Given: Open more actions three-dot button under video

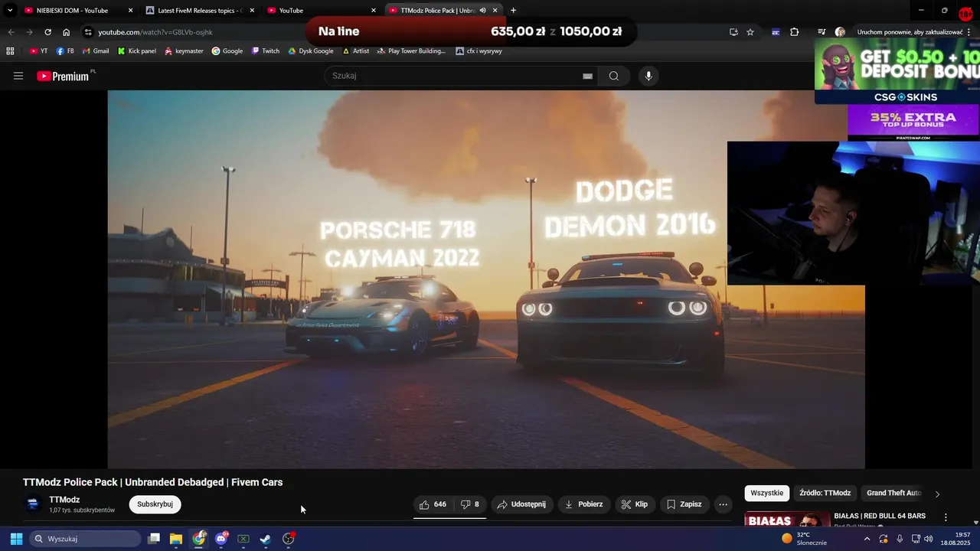Looking at the screenshot, I should tap(723, 504).
